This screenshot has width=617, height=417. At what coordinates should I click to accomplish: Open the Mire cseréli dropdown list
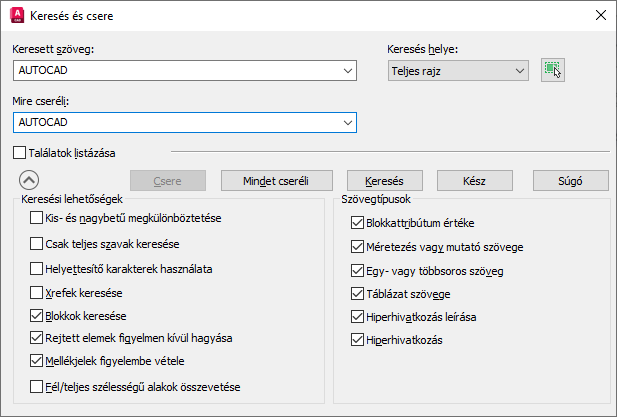(347, 122)
